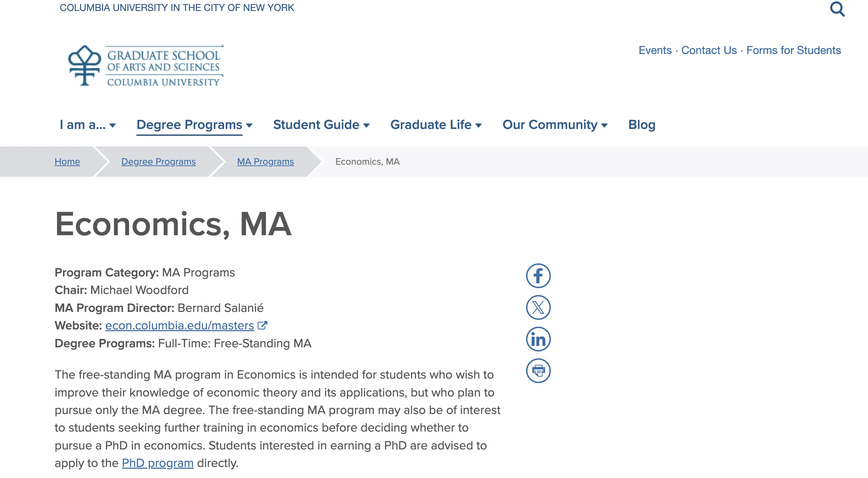The height and width of the screenshot is (478, 868).
Task: Expand the "I am a..." dropdown
Action: [x=88, y=125]
